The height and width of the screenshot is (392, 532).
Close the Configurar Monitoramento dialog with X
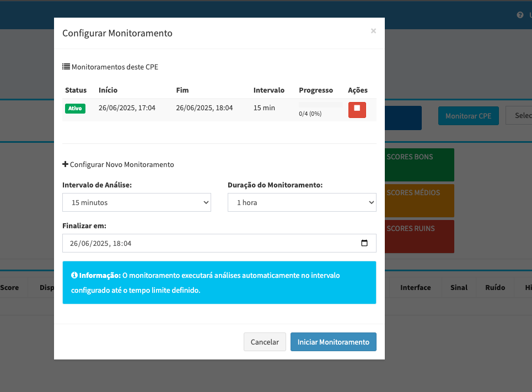click(x=373, y=31)
